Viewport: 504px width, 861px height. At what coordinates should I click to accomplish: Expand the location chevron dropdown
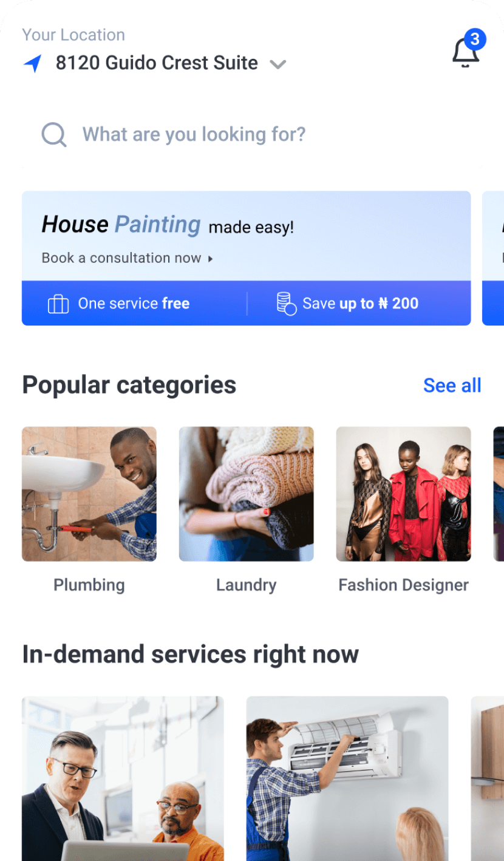click(278, 64)
